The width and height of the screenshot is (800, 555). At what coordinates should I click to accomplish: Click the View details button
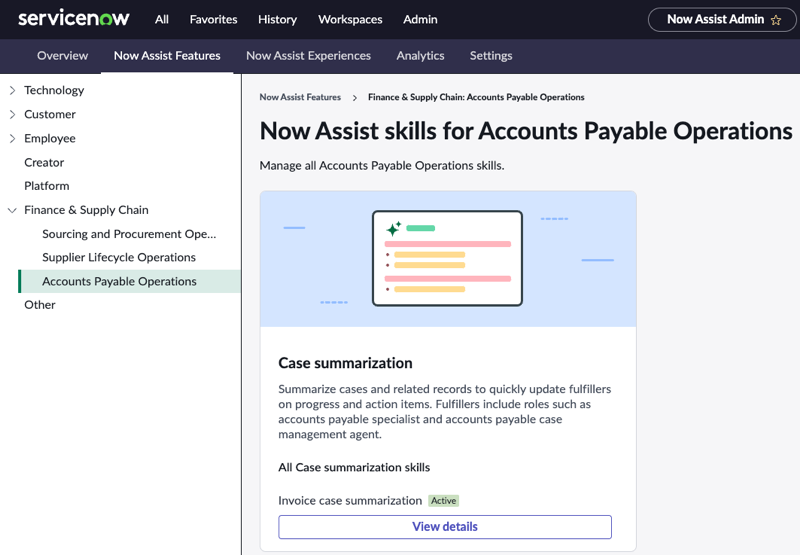445,527
